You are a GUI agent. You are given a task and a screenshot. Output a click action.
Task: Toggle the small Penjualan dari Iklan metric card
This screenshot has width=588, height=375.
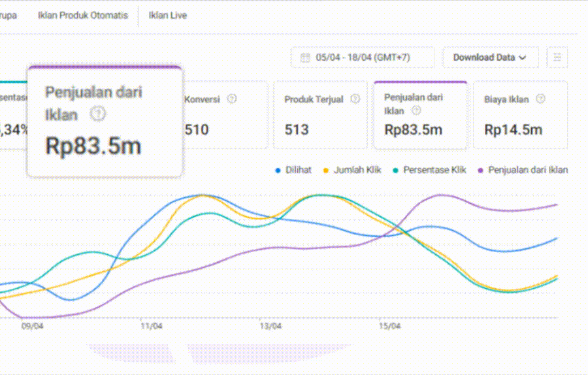point(420,115)
